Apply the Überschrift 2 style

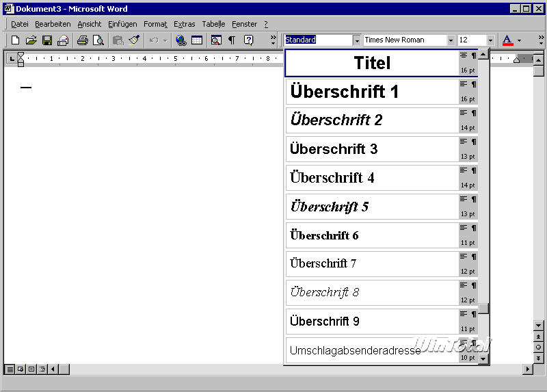click(x=382, y=120)
